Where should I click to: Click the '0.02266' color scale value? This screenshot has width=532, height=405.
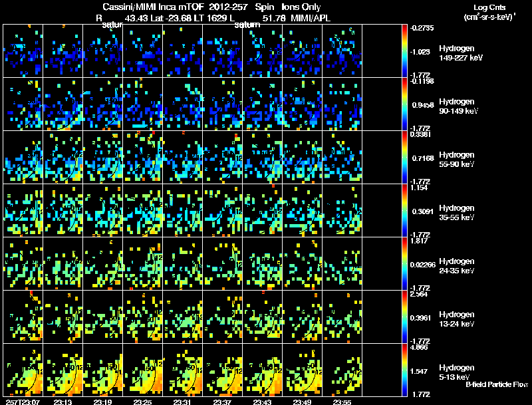[x=423, y=265]
